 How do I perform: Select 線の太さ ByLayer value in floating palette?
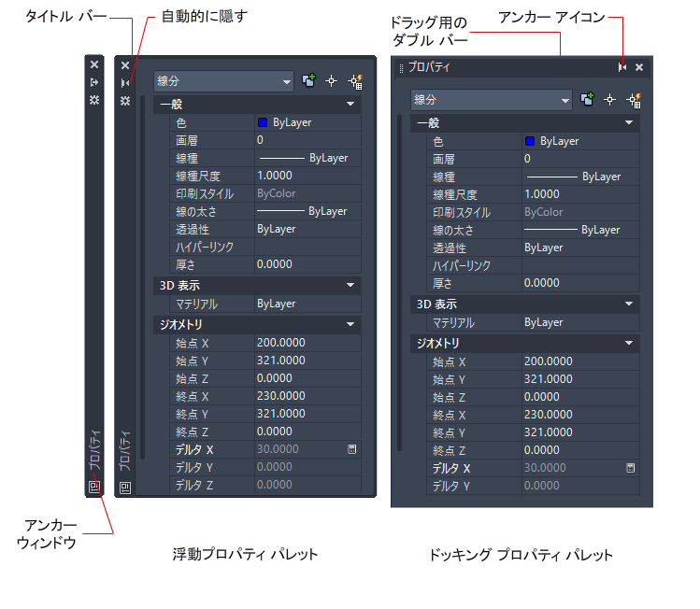click(x=307, y=211)
